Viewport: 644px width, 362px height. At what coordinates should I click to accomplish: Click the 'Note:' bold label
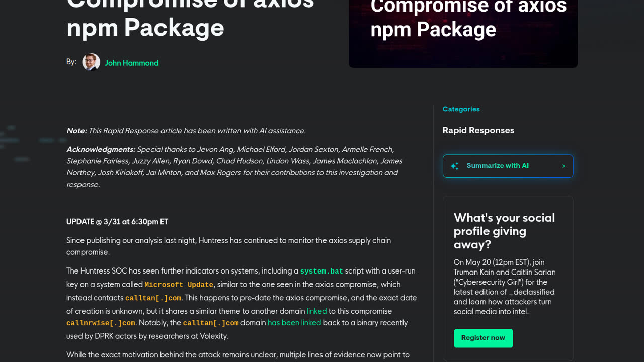(76, 131)
